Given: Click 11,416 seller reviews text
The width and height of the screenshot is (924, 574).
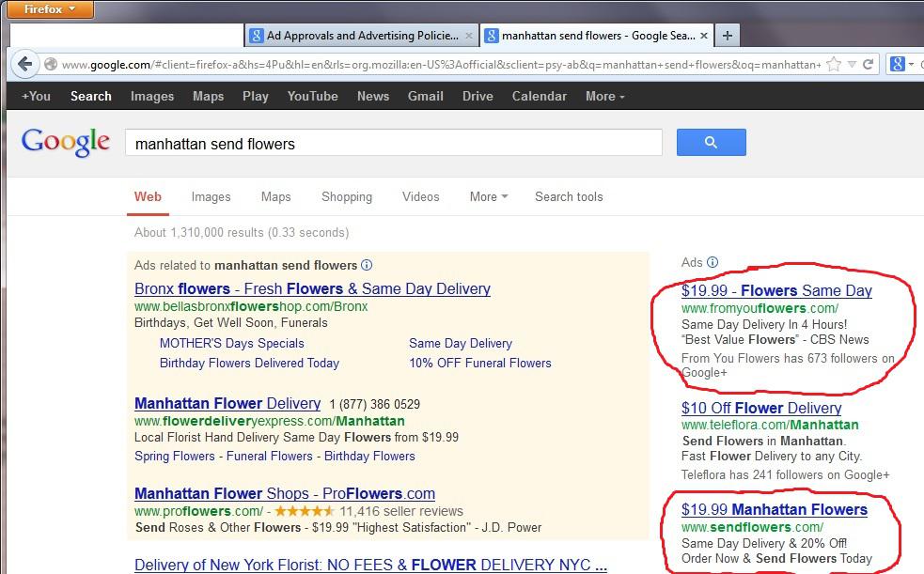Looking at the screenshot, I should 401,511.
